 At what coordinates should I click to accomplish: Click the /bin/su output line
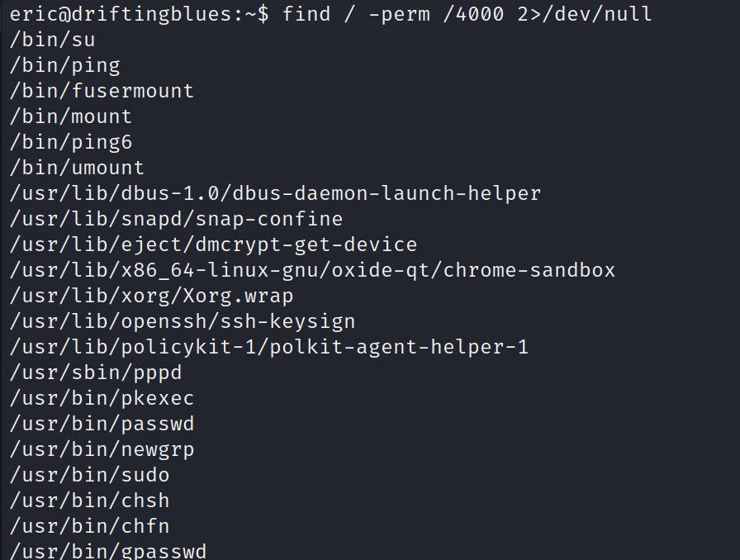(53, 40)
